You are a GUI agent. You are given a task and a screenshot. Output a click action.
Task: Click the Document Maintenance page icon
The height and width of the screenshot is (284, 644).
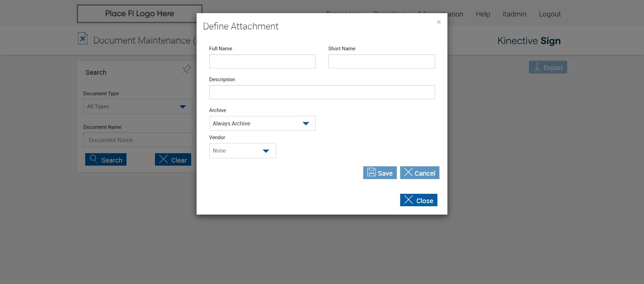tap(83, 39)
